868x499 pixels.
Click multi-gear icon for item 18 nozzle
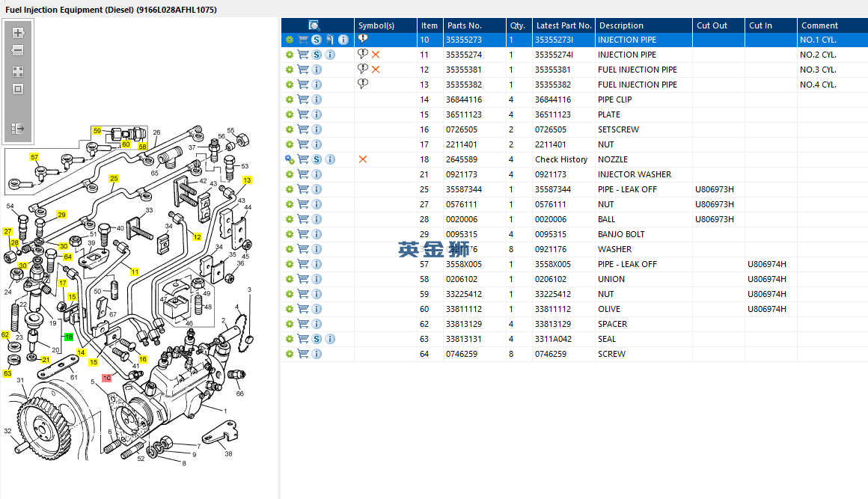(290, 159)
